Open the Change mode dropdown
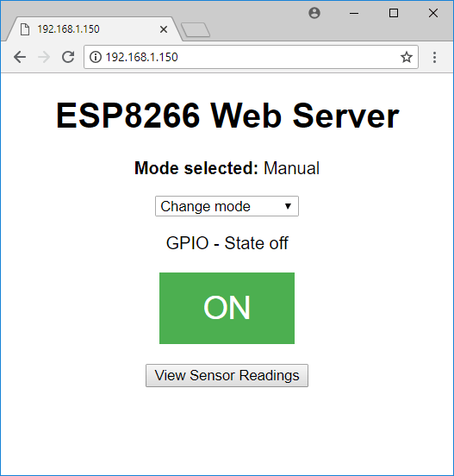The width and height of the screenshot is (454, 476). (x=227, y=206)
